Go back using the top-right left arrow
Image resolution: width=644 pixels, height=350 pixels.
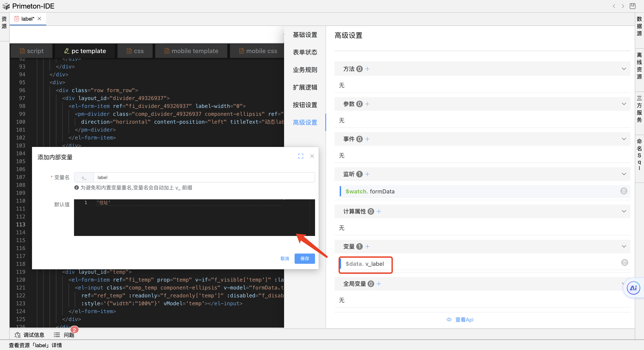pyautogui.click(x=614, y=6)
